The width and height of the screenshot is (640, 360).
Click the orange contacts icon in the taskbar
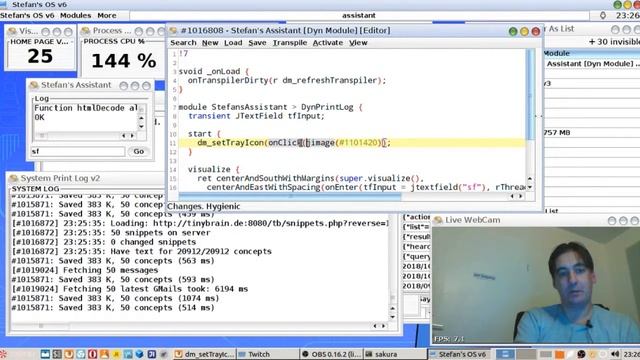coord(104,354)
